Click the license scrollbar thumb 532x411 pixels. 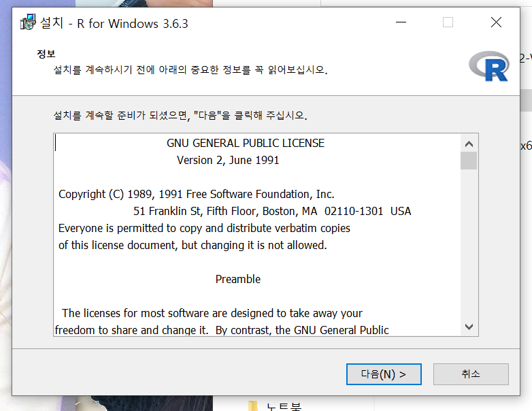(x=469, y=161)
